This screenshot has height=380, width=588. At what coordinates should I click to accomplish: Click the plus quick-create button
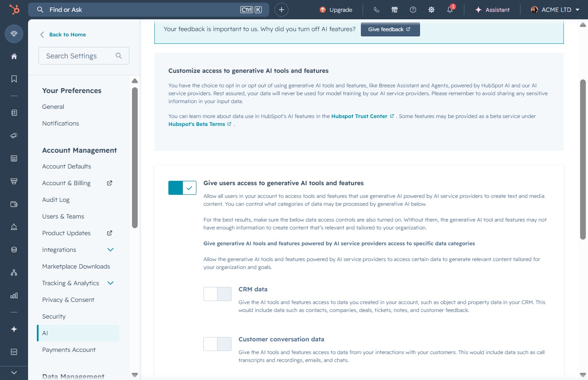(x=282, y=10)
